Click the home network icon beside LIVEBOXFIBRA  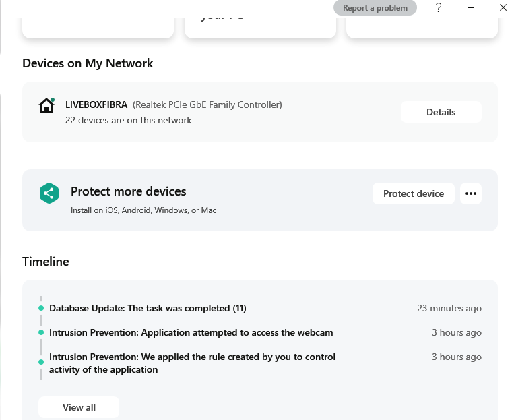(46, 105)
